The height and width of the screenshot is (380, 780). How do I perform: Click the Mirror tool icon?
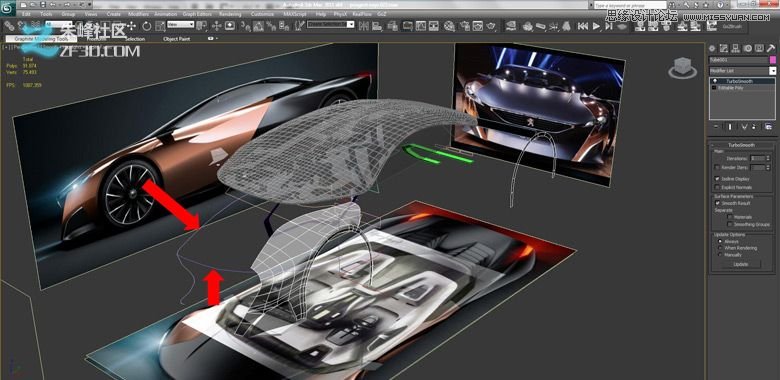coord(364,25)
